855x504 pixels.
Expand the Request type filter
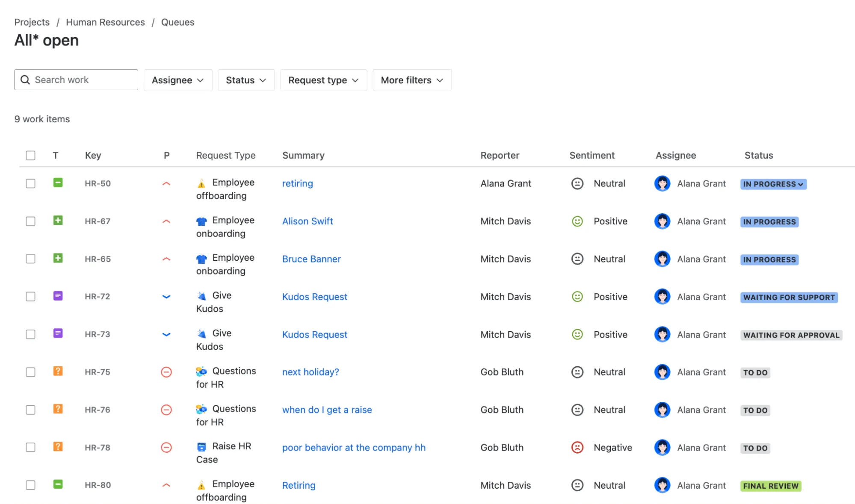323,80
